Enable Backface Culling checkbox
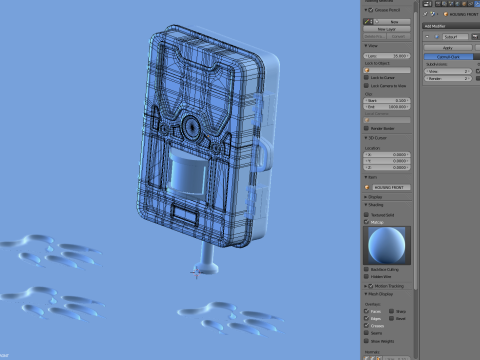This screenshot has height=360, width=480. [x=366, y=269]
